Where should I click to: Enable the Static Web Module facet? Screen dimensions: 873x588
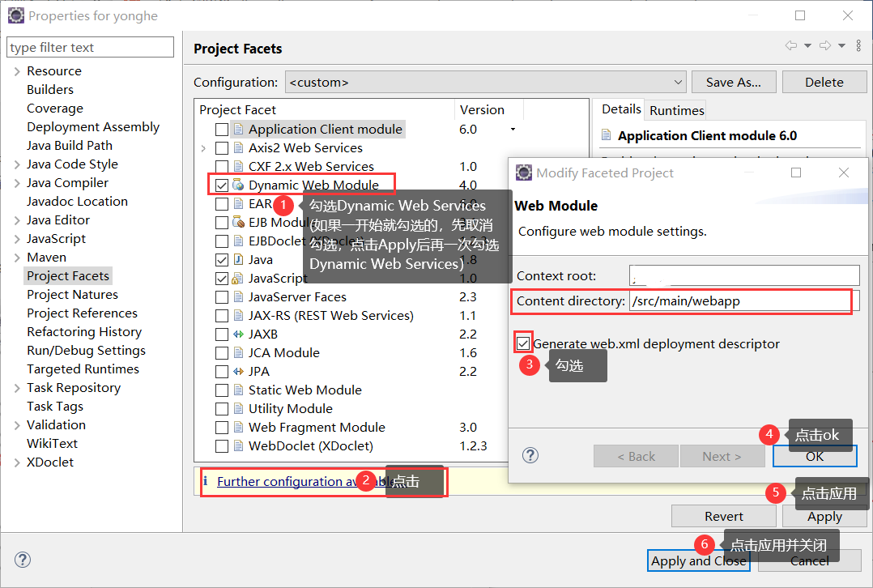coord(222,390)
